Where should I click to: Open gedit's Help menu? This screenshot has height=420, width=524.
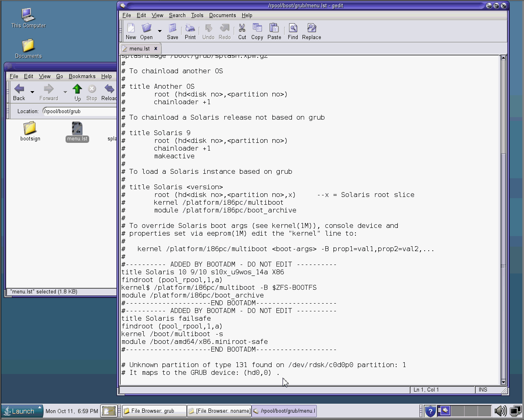tap(247, 15)
